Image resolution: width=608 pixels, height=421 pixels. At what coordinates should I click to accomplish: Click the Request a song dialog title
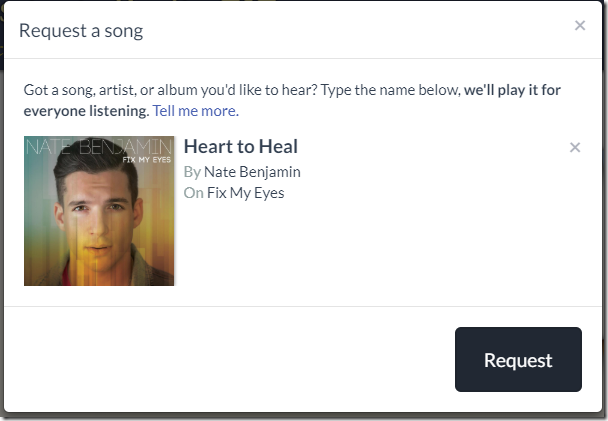(81, 30)
